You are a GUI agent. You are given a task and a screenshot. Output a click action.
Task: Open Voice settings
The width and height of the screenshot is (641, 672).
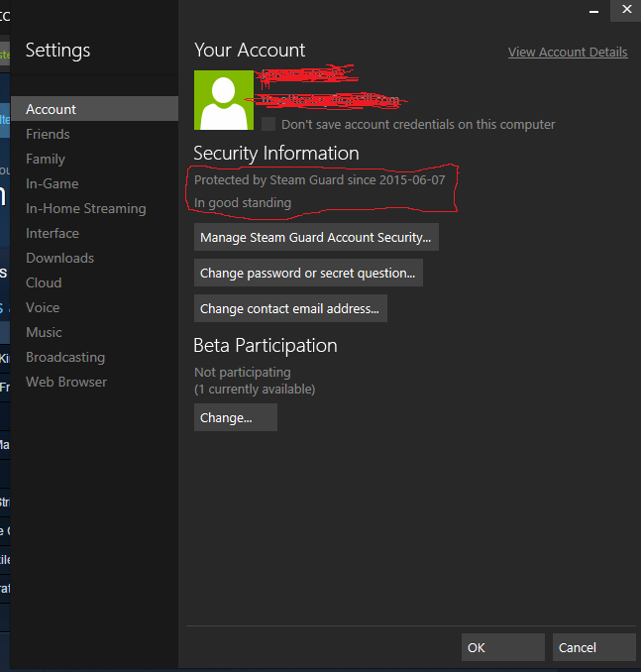pyautogui.click(x=43, y=307)
